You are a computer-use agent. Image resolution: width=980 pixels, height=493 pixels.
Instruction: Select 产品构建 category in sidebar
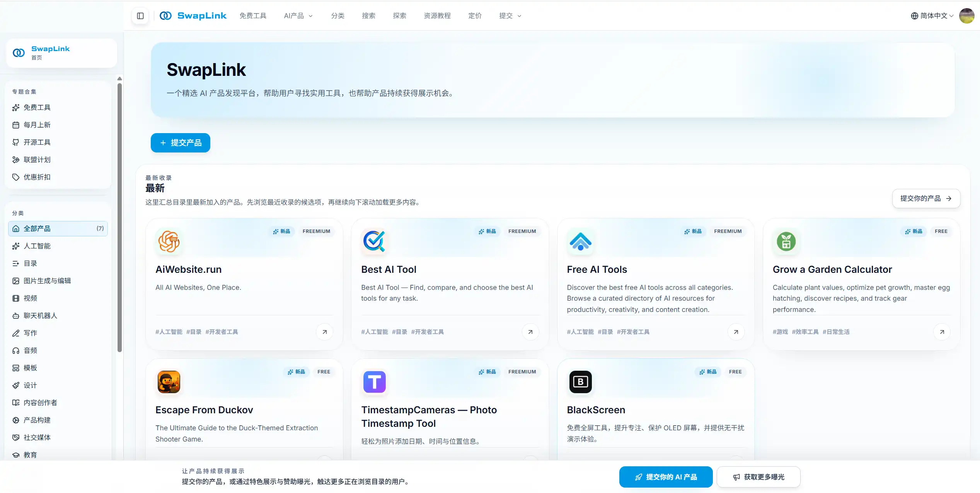[58, 420]
